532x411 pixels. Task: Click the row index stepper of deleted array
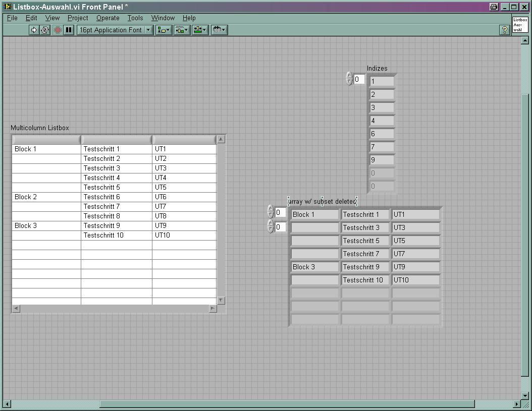(271, 212)
